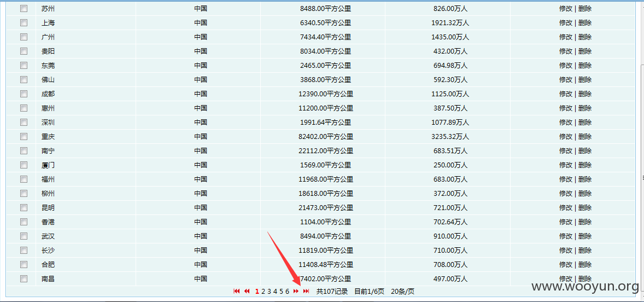Go to the first page using the pagination icon
Screen dimensions: 644x302
(237, 291)
